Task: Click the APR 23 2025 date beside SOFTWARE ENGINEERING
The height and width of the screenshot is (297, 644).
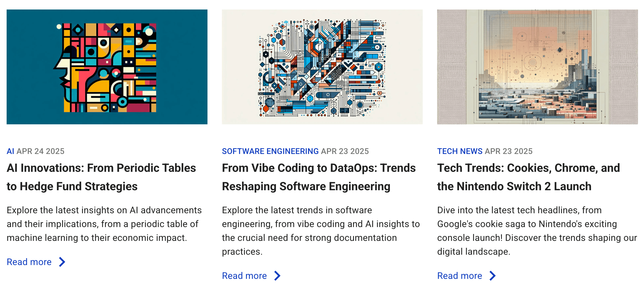Action: point(345,151)
